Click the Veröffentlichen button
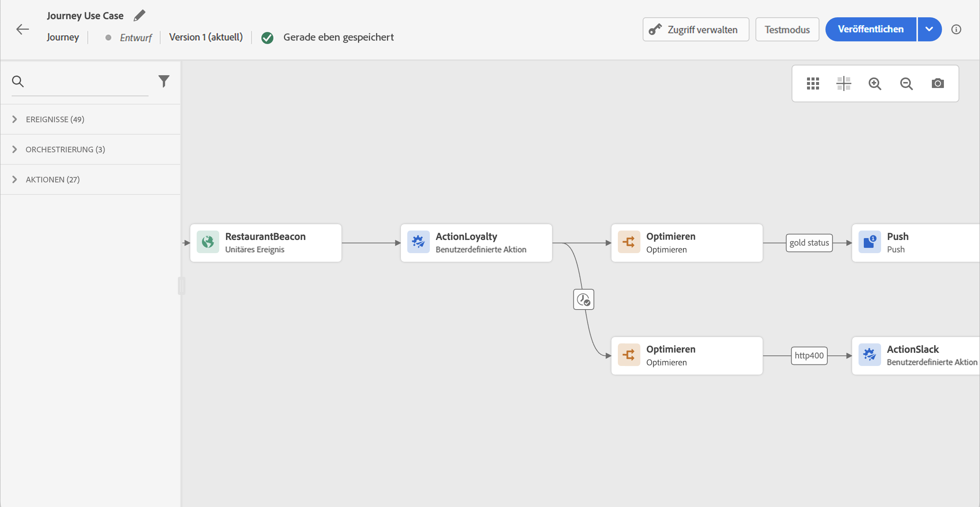The height and width of the screenshot is (507, 980). point(871,29)
